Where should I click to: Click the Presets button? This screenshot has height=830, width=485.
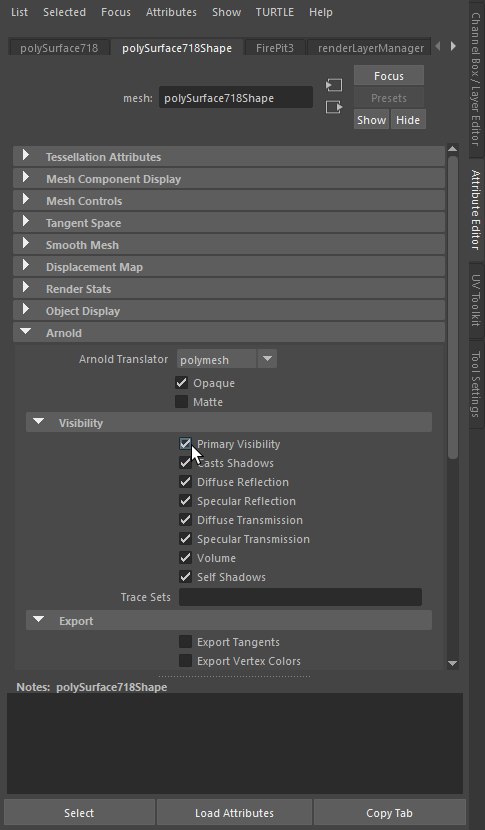point(389,98)
